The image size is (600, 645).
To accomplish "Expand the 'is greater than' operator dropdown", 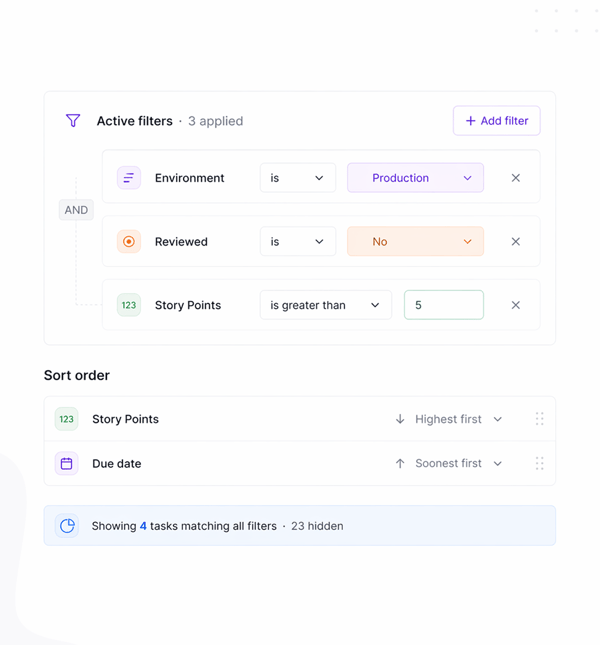I will 325,305.
